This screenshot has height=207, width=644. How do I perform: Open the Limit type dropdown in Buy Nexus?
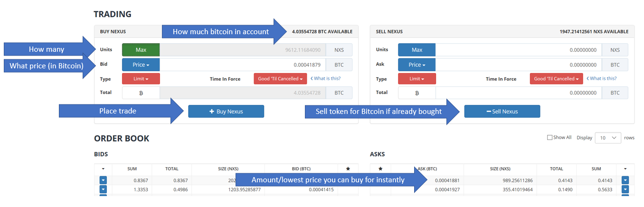pos(141,79)
